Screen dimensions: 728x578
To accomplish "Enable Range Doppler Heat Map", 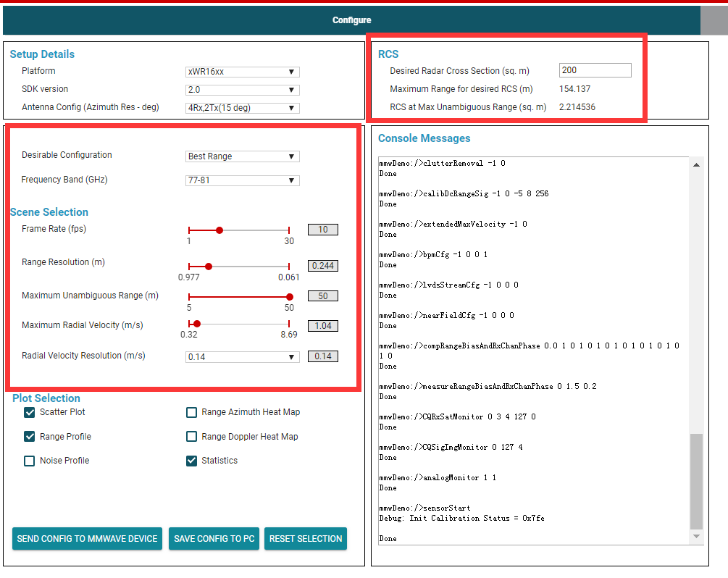I will point(191,436).
